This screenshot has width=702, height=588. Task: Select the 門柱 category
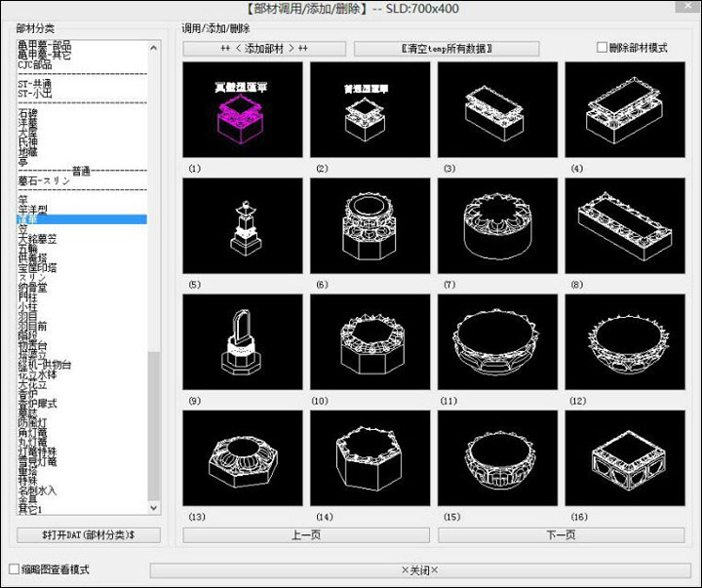(27, 296)
